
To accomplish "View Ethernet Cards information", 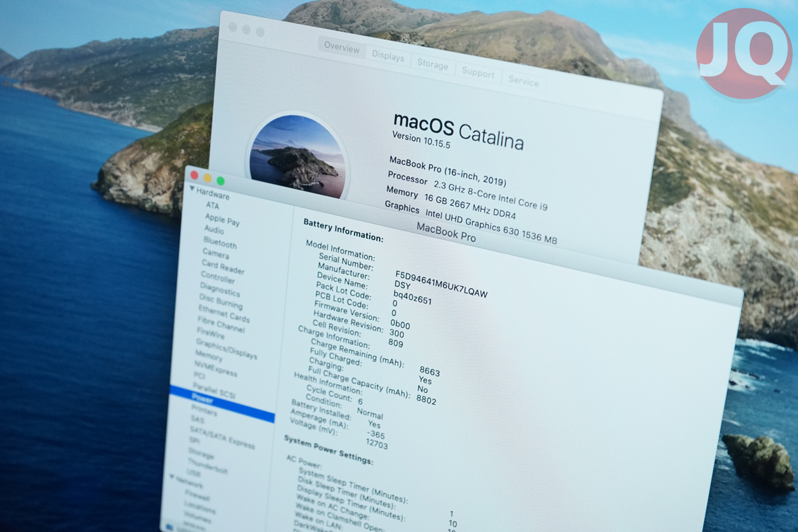I will pyautogui.click(x=224, y=315).
